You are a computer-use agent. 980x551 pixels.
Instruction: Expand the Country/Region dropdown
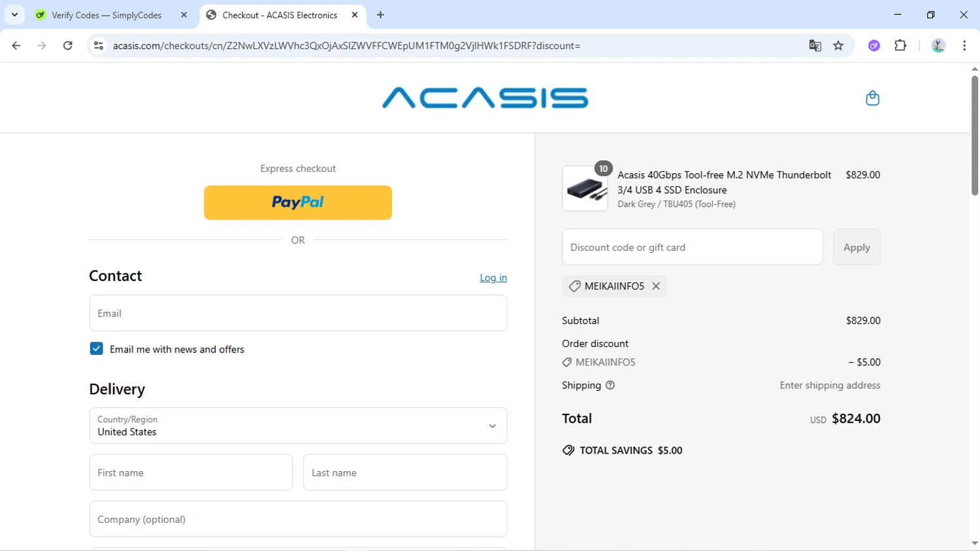tap(298, 426)
